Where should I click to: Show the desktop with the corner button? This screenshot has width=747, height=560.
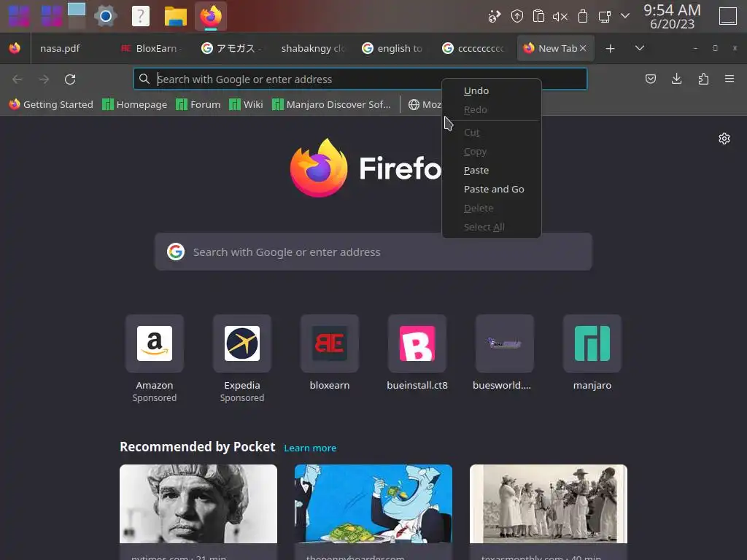point(727,16)
